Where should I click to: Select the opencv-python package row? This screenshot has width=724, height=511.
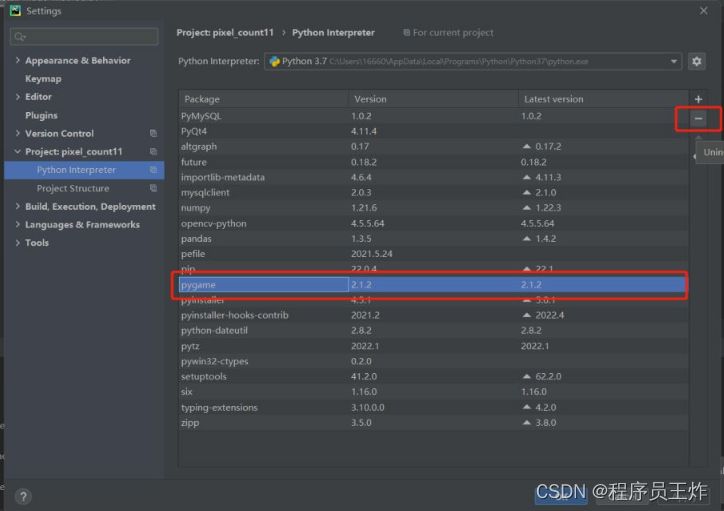(x=433, y=223)
